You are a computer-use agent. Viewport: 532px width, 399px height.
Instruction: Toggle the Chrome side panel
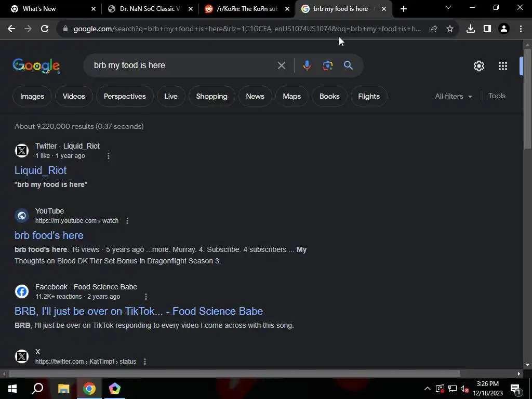pos(487,29)
